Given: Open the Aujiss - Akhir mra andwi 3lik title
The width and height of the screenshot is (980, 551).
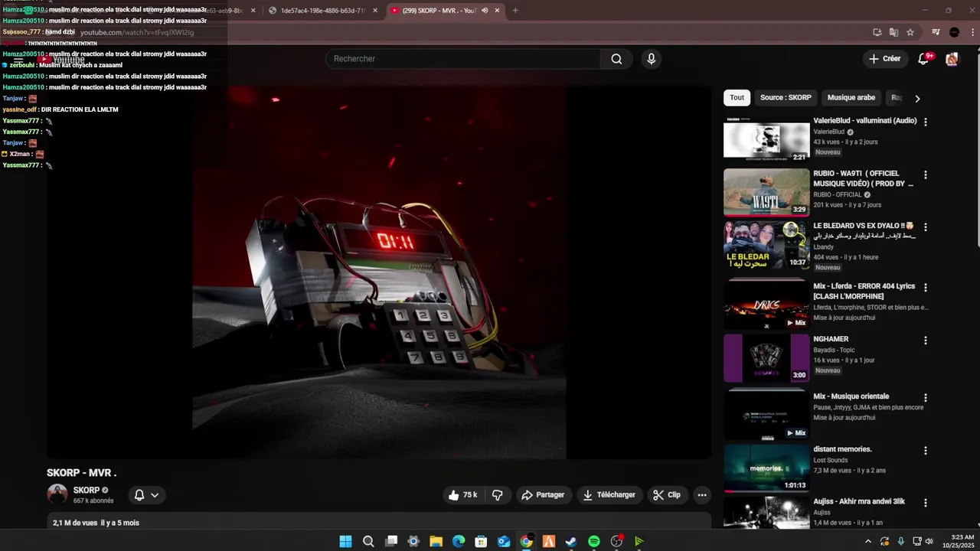Looking at the screenshot, I should pyautogui.click(x=859, y=501).
